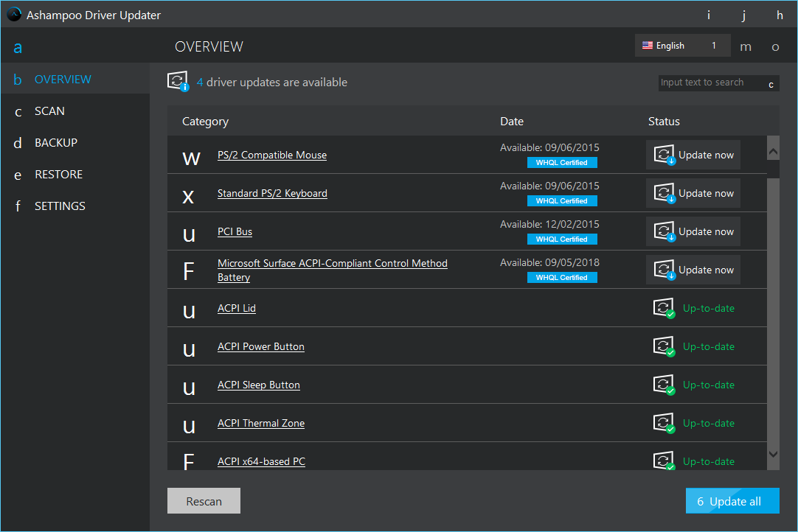798x532 pixels.
Task: Click the ACPI Power Button category icon
Action: 189,350
